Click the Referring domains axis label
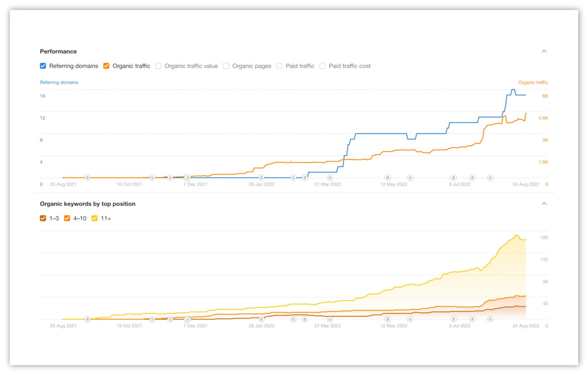The height and width of the screenshot is (375, 588). (59, 82)
